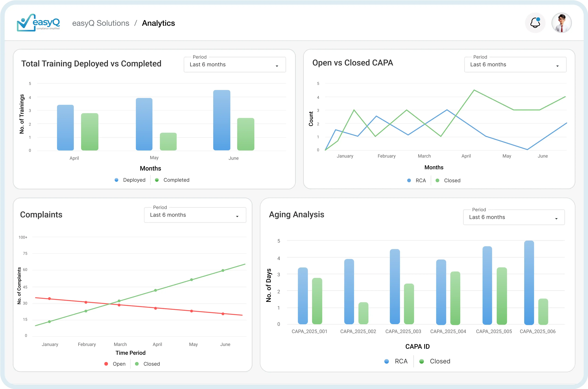
Task: Expand the Aging Analysis Period dropdown
Action: click(x=514, y=217)
